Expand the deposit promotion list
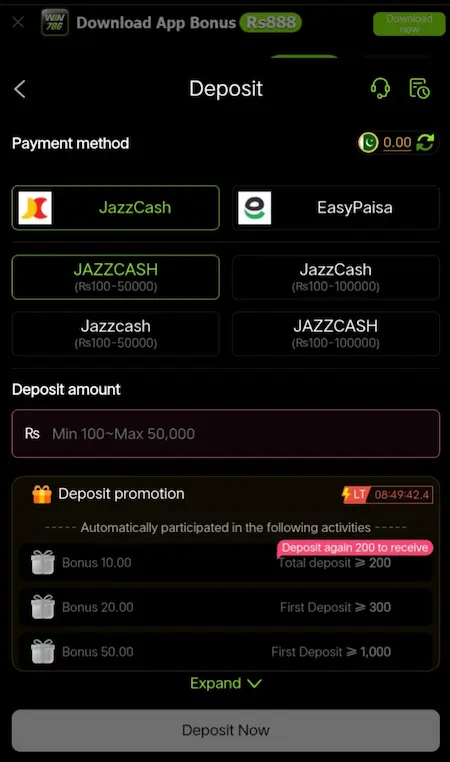The height and width of the screenshot is (762, 450). (x=226, y=683)
